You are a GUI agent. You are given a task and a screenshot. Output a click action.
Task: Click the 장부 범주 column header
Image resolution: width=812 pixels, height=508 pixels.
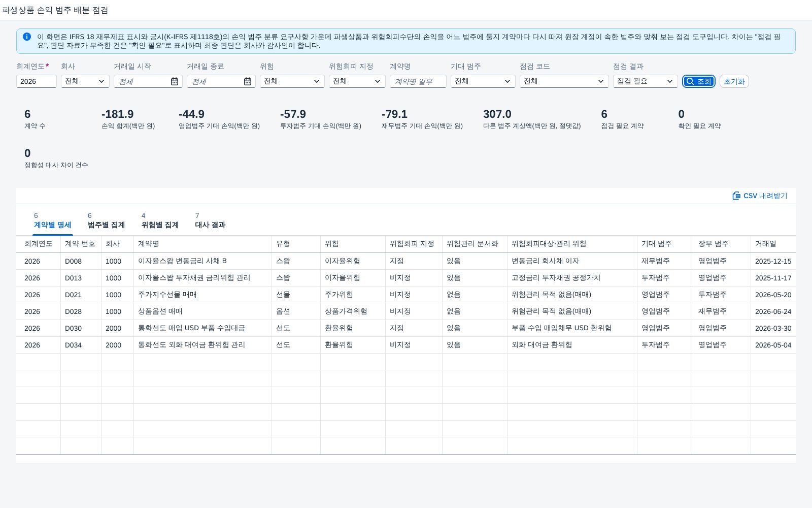723,244
